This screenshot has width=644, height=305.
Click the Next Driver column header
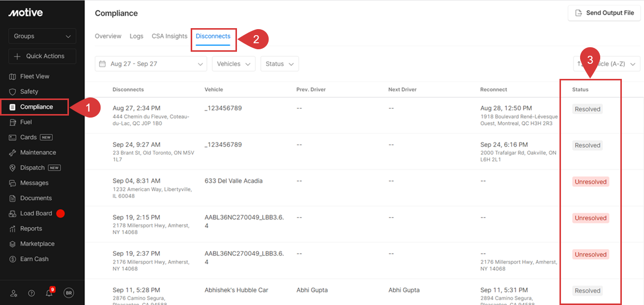click(403, 89)
